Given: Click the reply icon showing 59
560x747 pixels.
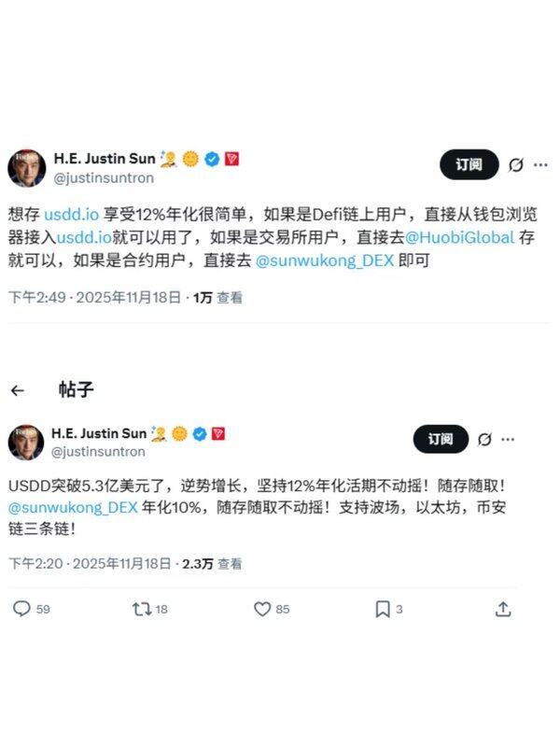Looking at the screenshot, I should 21,609.
